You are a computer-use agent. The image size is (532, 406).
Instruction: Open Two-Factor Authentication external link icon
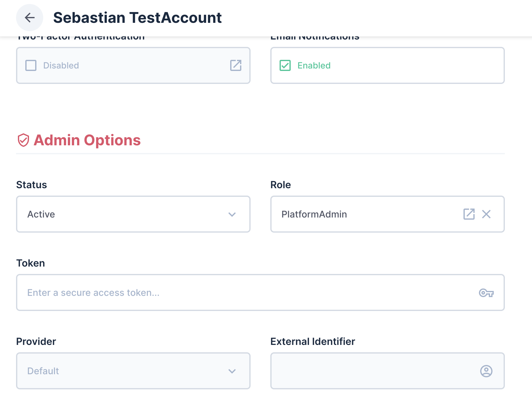pyautogui.click(x=236, y=65)
